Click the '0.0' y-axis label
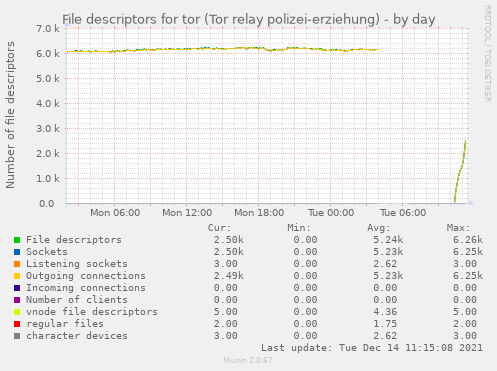Image resolution: width=497 pixels, height=371 pixels. click(47, 203)
